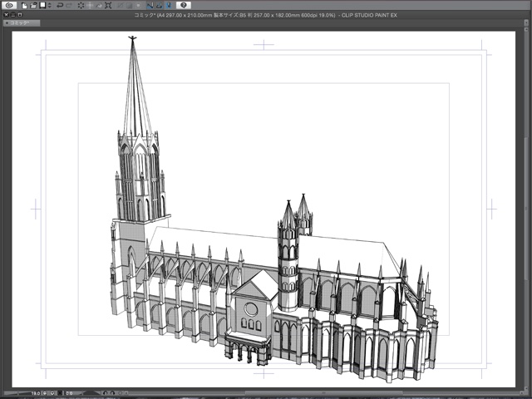
Task: Click the Clip Studio logo icon
Action: pyautogui.click(x=9, y=5)
